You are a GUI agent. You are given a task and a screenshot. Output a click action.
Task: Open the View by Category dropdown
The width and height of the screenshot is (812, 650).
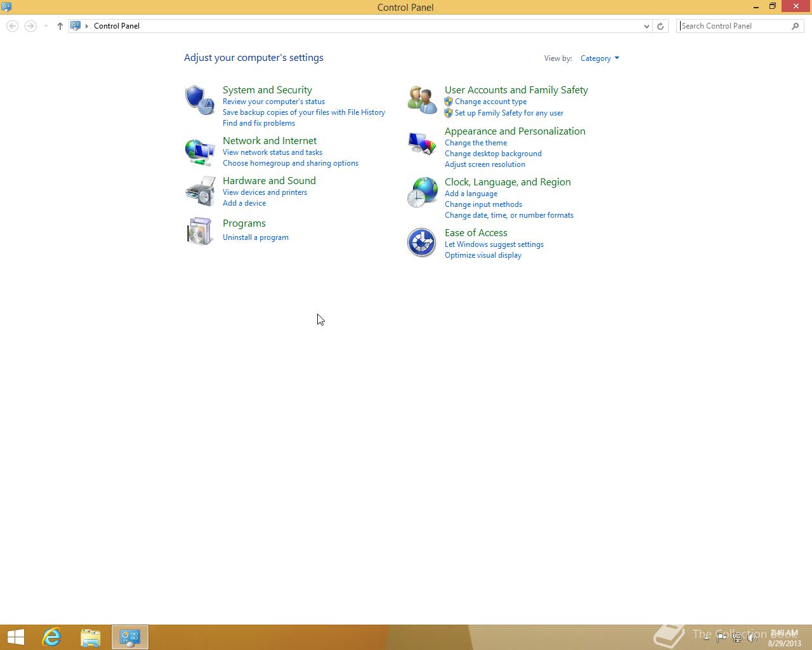point(599,58)
